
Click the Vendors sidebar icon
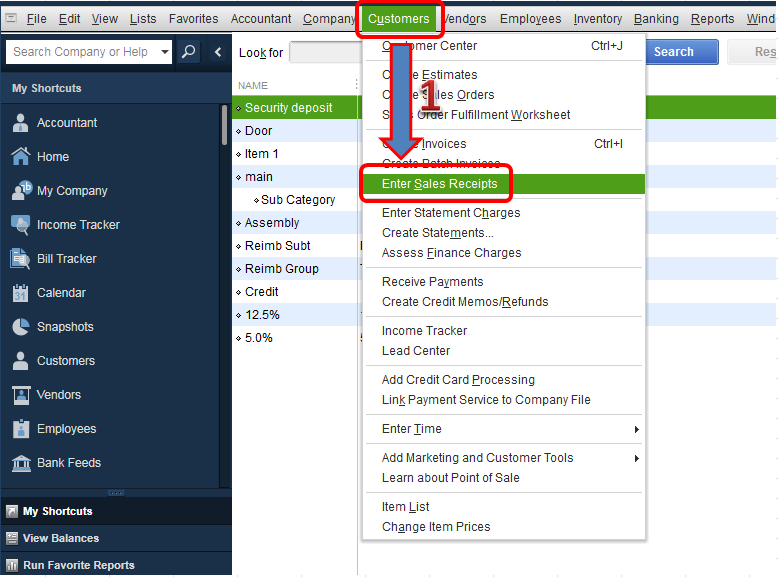point(21,395)
